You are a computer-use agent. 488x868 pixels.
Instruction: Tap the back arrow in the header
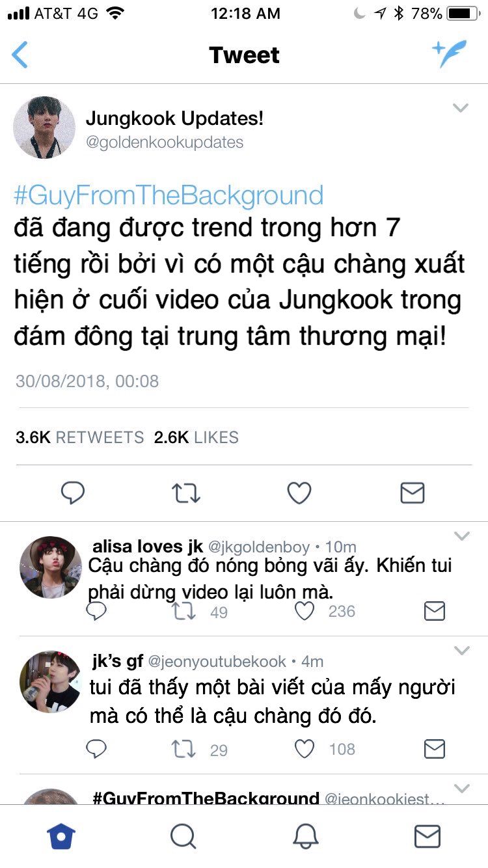[x=20, y=55]
